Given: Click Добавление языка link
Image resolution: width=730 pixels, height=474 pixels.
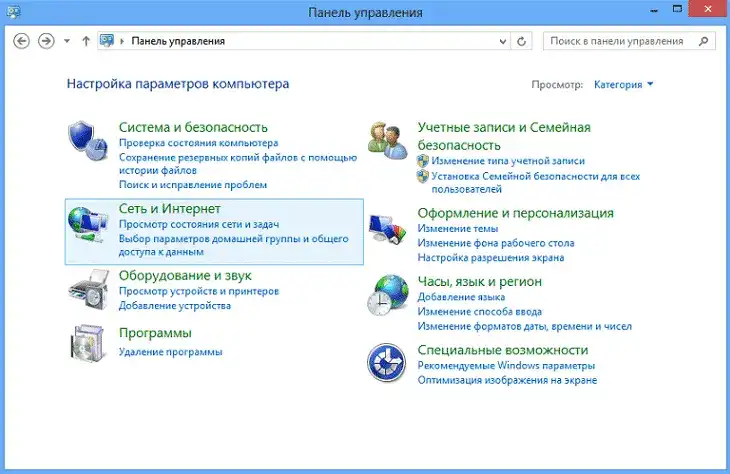Looking at the screenshot, I should 461,297.
